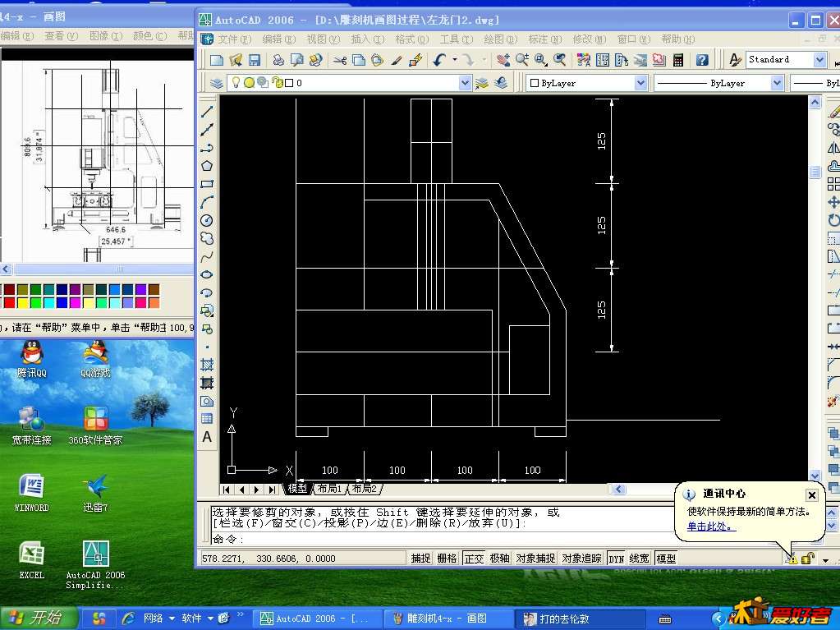This screenshot has width=840, height=630.
Task: Toggle 正交 (Ortho) mode
Action: tap(474, 559)
